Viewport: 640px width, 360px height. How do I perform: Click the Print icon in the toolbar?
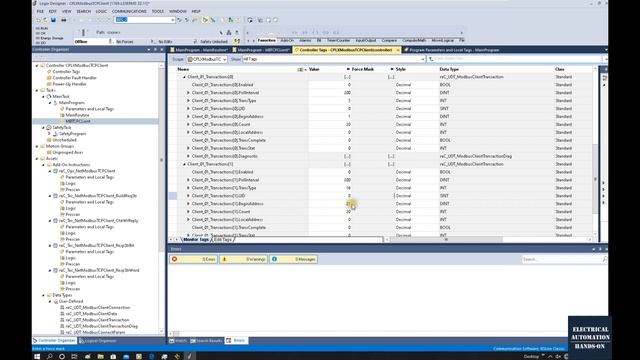64,20
